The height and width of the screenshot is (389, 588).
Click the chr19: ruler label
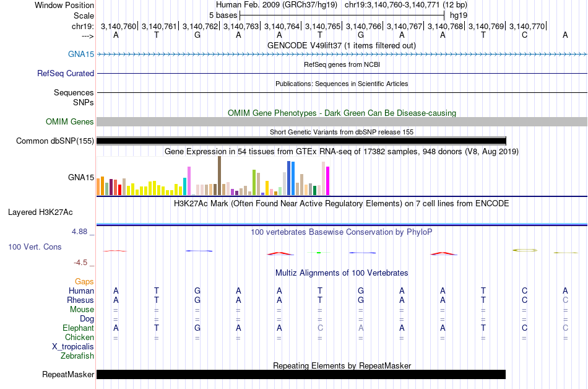pos(83,26)
